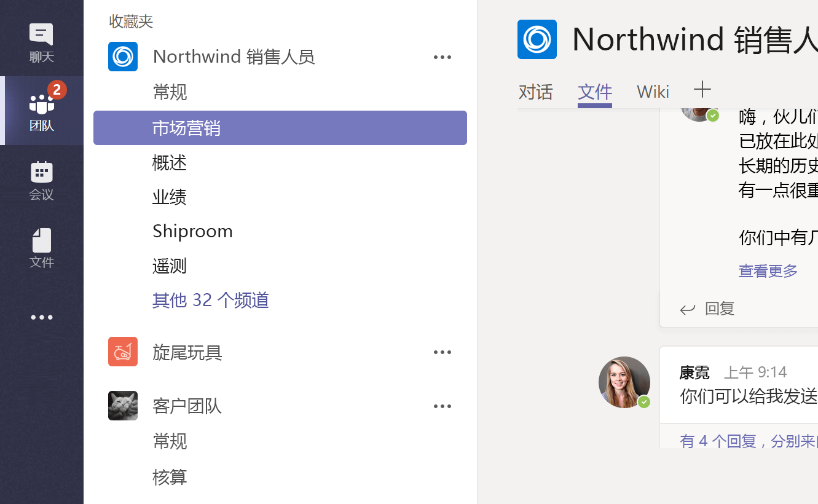Click the Northwind 销售人员 team logo
The width and height of the screenshot is (818, 504).
[x=123, y=57]
